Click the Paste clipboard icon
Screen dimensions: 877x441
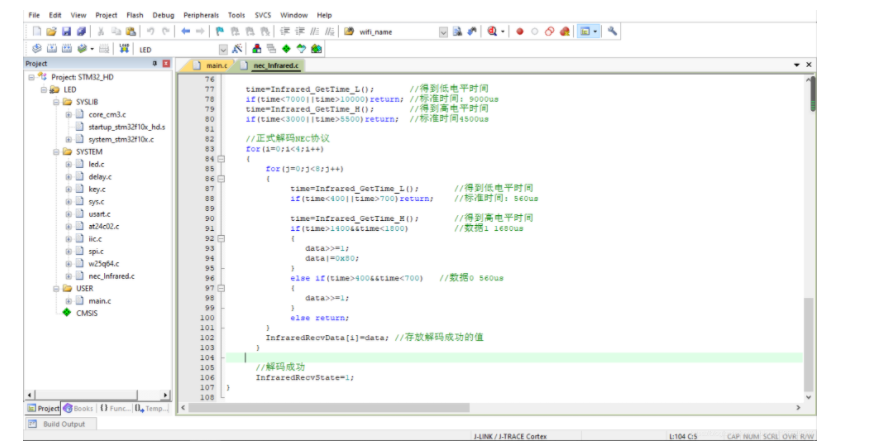[131, 32]
